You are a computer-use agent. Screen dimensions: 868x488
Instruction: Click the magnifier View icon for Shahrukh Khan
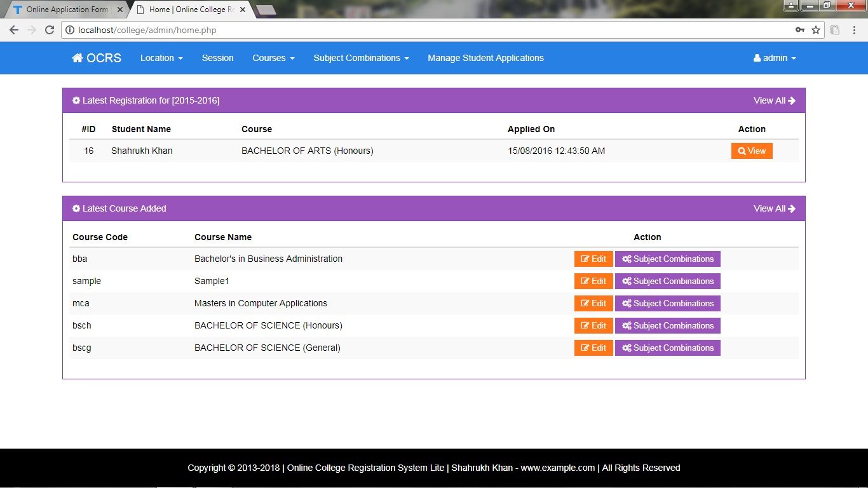(x=741, y=151)
